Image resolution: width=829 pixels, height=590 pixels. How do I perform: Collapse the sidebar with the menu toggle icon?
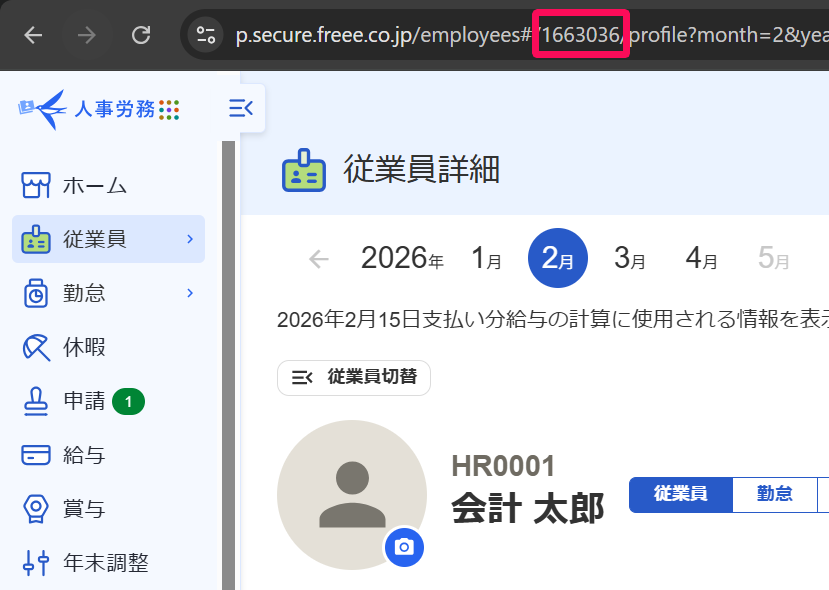tap(241, 108)
